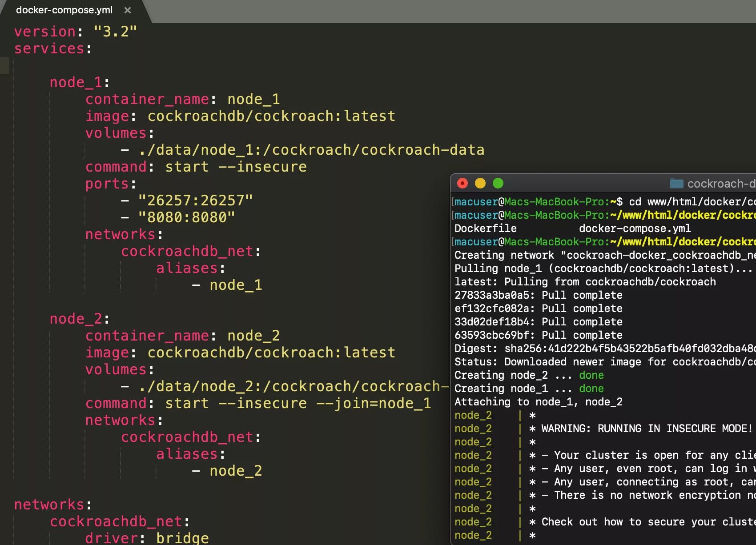Click the "26257:26257" port mapping
Image resolution: width=756 pixels, height=545 pixels.
(x=196, y=200)
